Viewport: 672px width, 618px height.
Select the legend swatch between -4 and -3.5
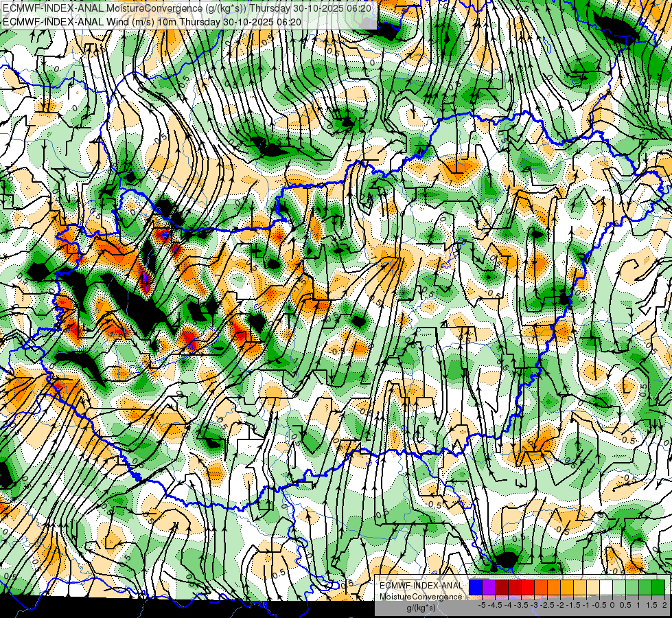click(x=515, y=587)
